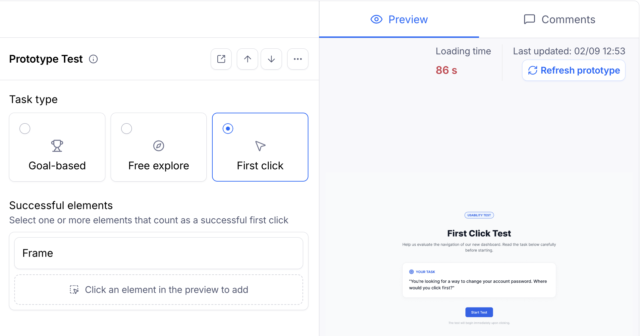Move block up with arrow icon
This screenshot has width=644, height=336.
click(247, 59)
